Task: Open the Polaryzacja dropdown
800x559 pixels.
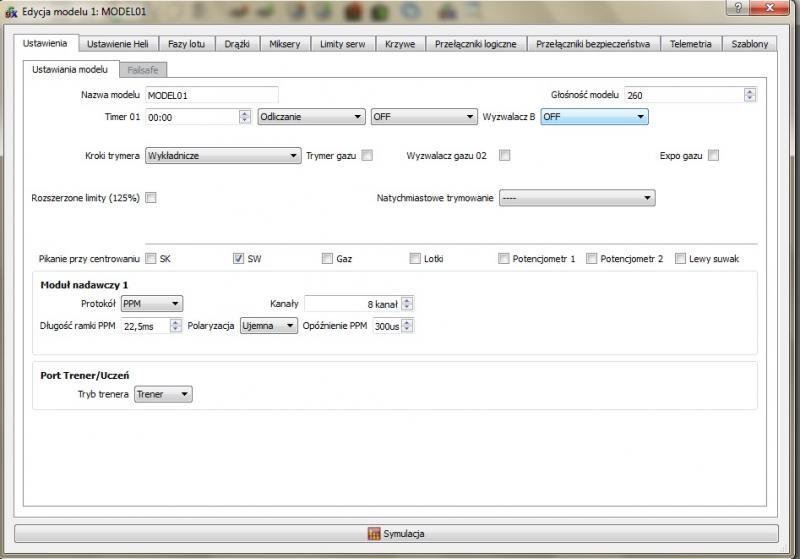Action: [x=270, y=326]
